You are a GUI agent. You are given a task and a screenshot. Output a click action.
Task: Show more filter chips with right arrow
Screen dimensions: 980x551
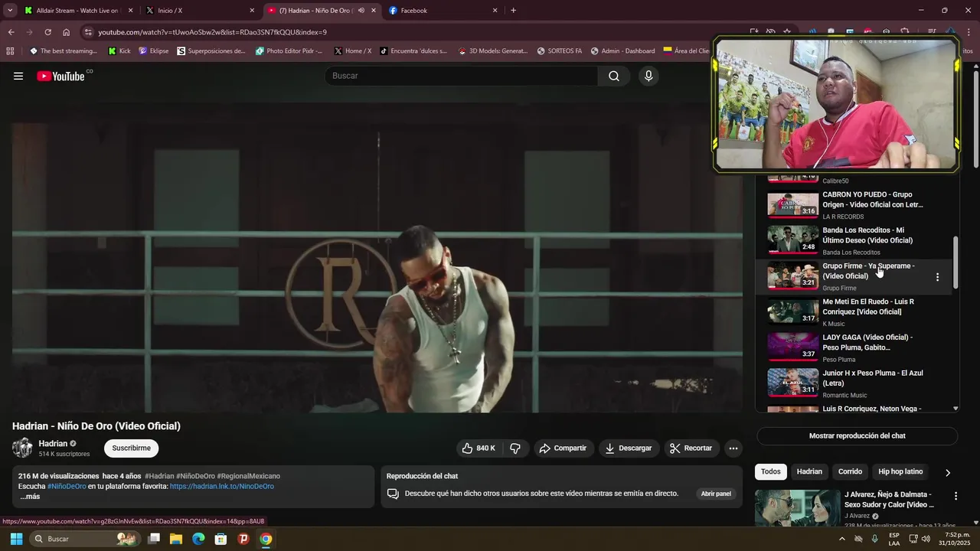[948, 473]
